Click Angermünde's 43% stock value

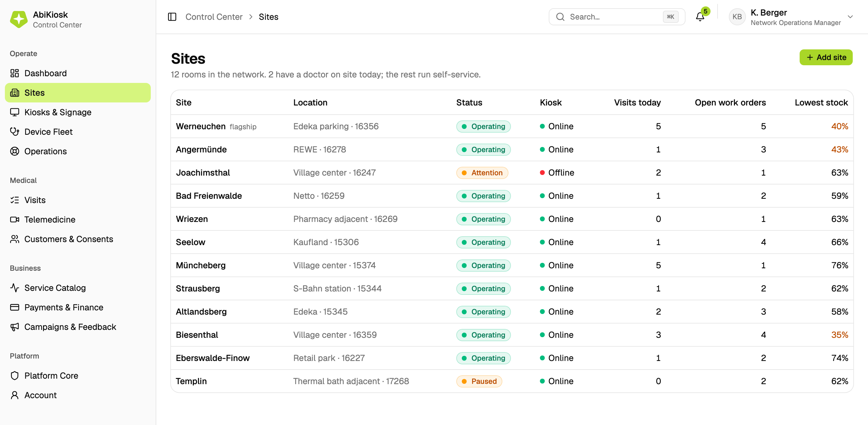(x=839, y=149)
